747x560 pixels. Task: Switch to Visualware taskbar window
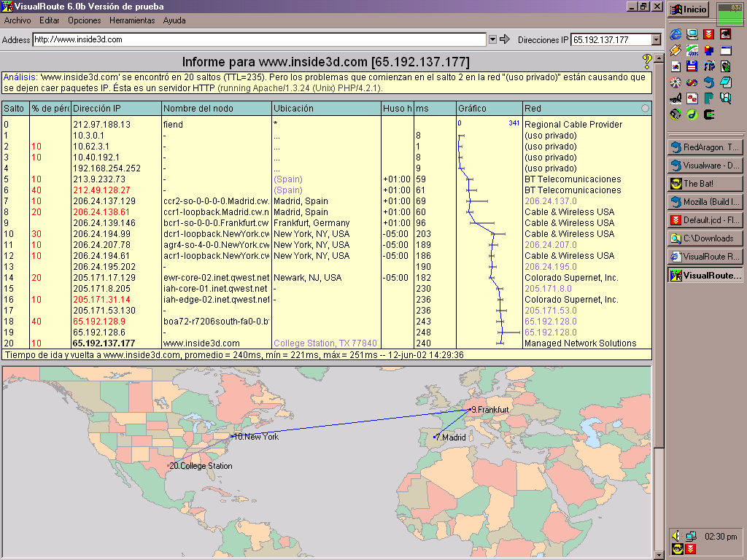tap(705, 166)
